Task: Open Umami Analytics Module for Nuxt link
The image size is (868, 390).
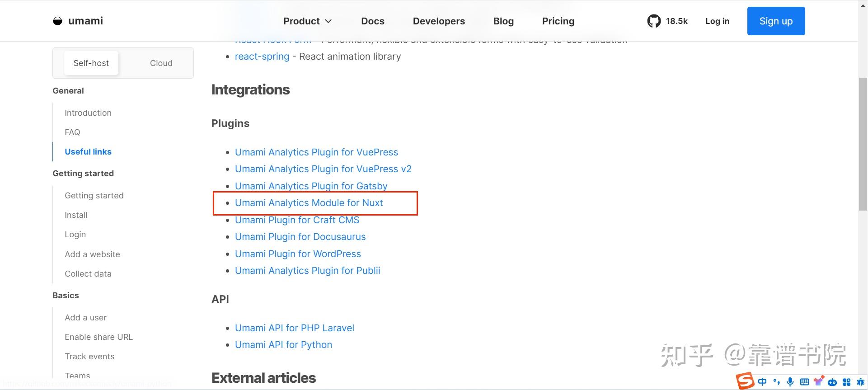Action: click(x=309, y=203)
